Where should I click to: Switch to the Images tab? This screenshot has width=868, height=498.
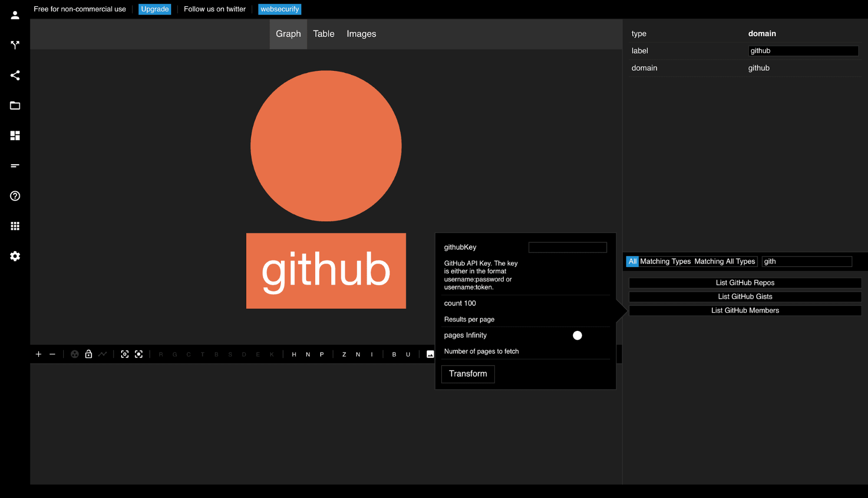(x=361, y=34)
